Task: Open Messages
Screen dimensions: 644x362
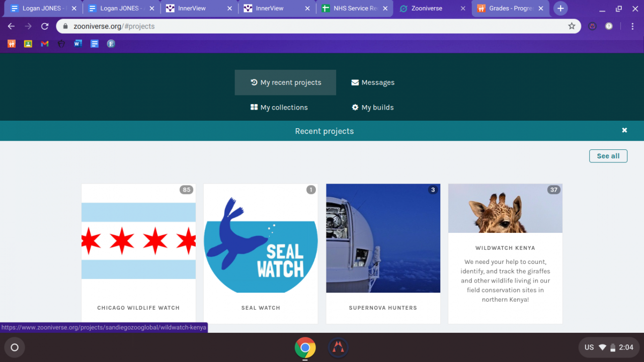Action: click(x=373, y=82)
